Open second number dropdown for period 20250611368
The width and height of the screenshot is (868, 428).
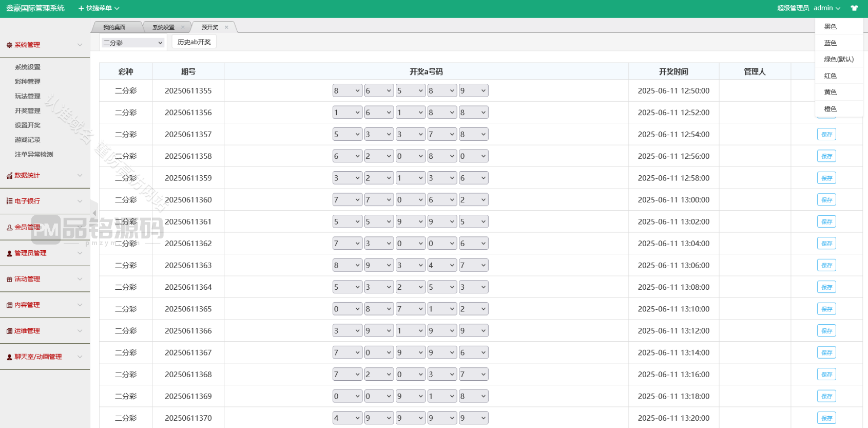point(379,375)
